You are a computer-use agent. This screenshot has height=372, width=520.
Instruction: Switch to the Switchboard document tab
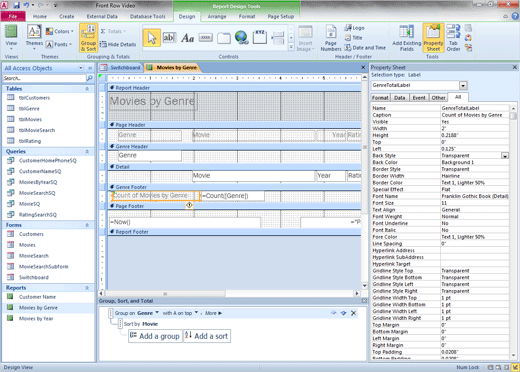click(121, 68)
